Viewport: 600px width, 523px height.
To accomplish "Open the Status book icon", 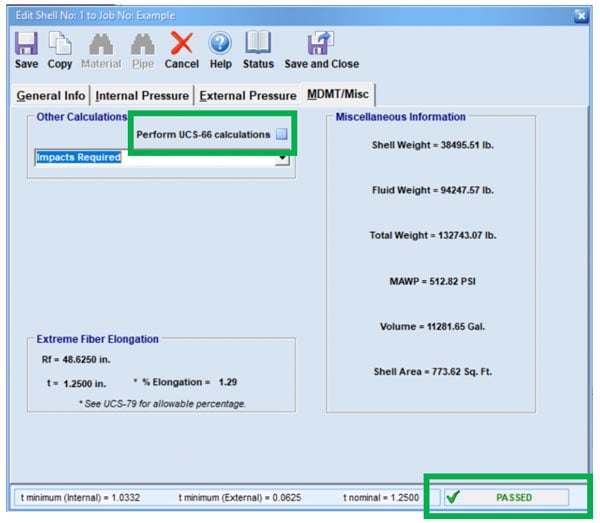I will (x=258, y=44).
